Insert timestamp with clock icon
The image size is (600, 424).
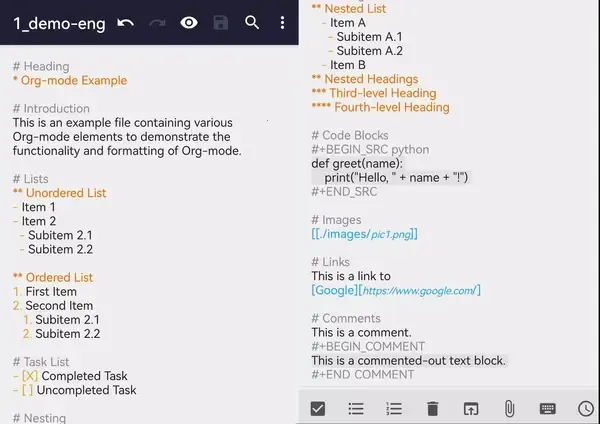[x=586, y=409]
